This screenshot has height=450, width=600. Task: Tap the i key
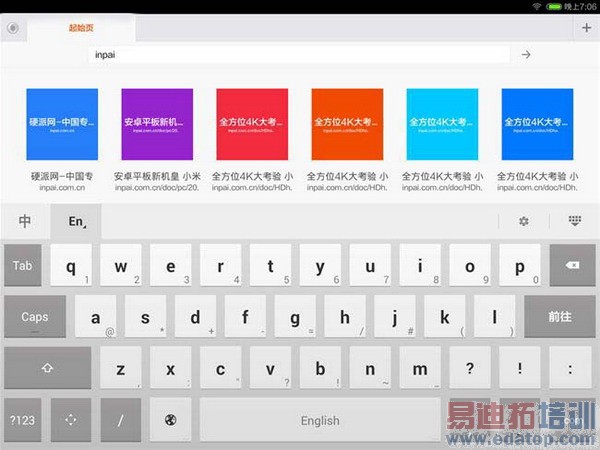click(x=420, y=265)
